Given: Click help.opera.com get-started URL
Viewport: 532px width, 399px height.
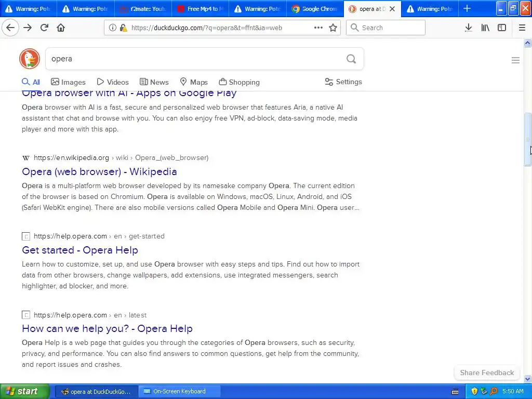Looking at the screenshot, I should click(x=99, y=236).
